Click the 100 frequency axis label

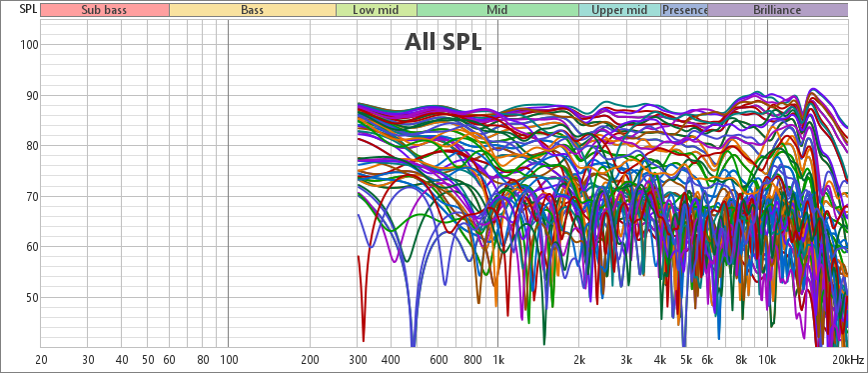coord(229,360)
